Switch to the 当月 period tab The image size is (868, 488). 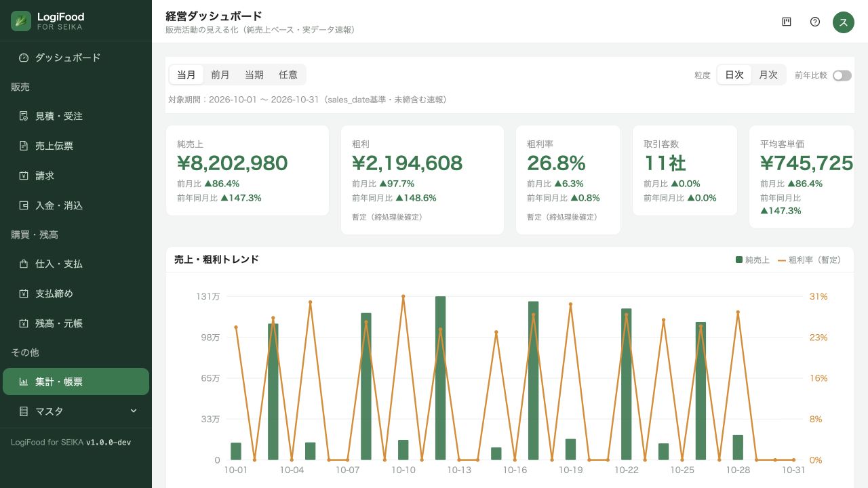tap(186, 75)
